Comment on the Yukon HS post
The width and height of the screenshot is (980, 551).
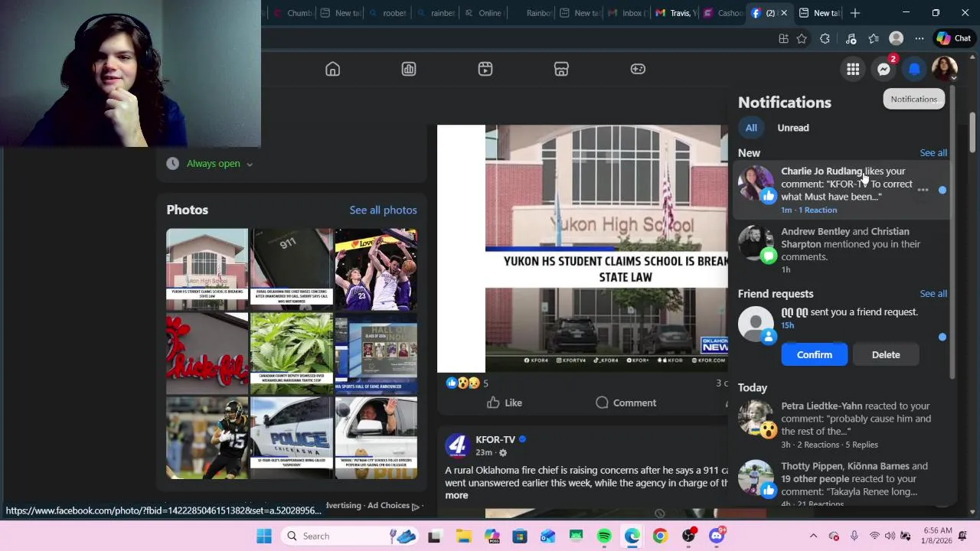[x=626, y=403]
